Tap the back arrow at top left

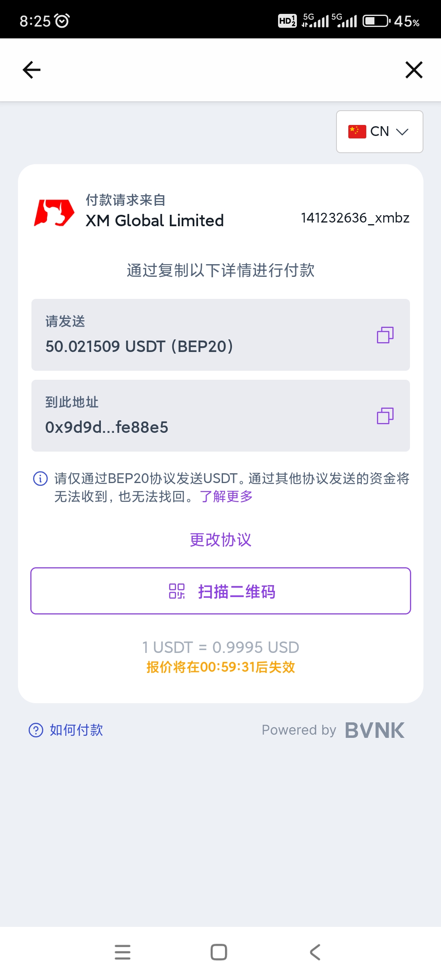[x=31, y=70]
